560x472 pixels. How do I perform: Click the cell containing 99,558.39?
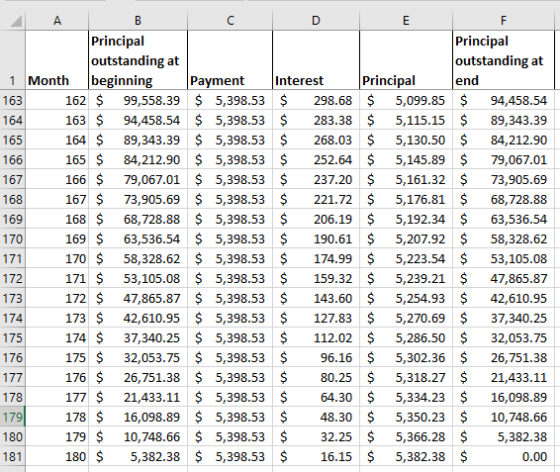coord(138,100)
